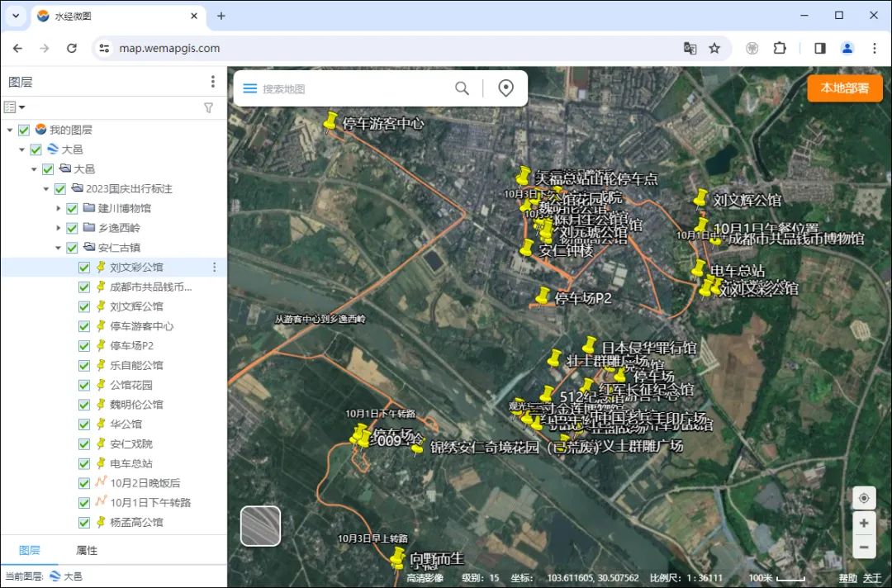Zoom in the map with plus button

[x=863, y=524]
